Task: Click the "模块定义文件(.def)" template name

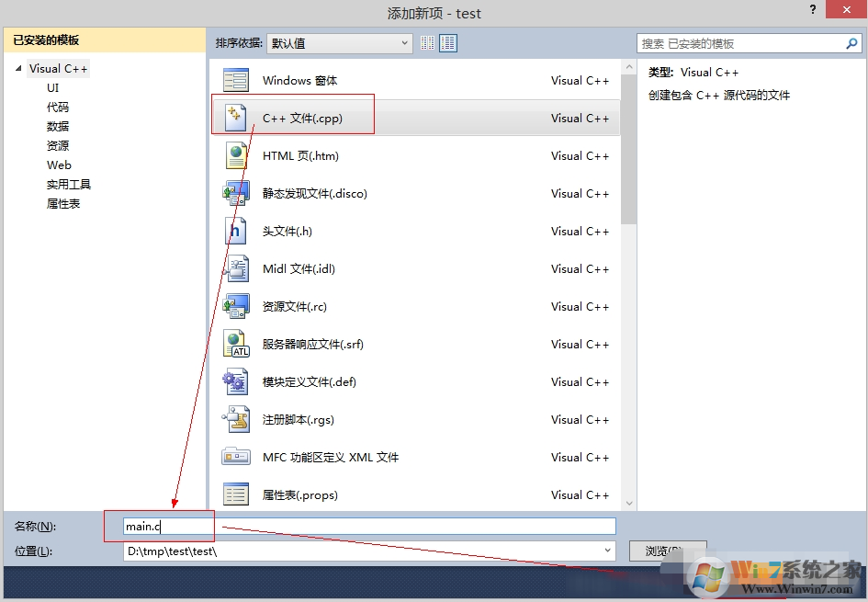Action: 309,381
